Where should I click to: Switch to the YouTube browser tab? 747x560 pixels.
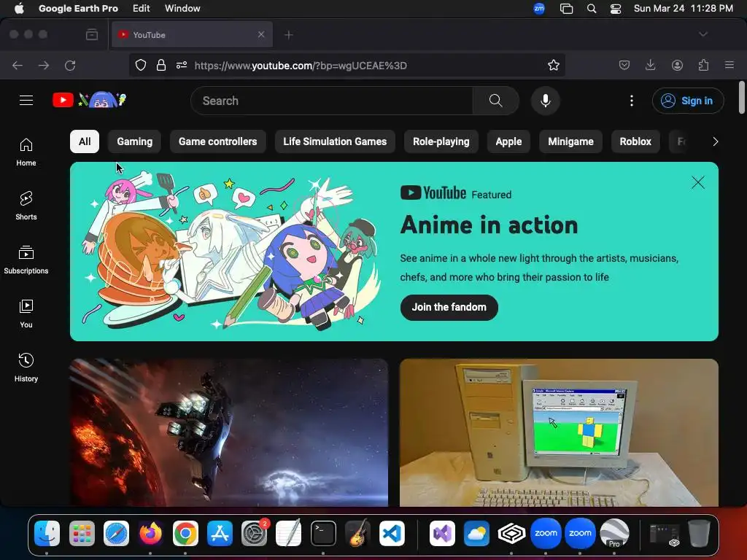click(192, 35)
